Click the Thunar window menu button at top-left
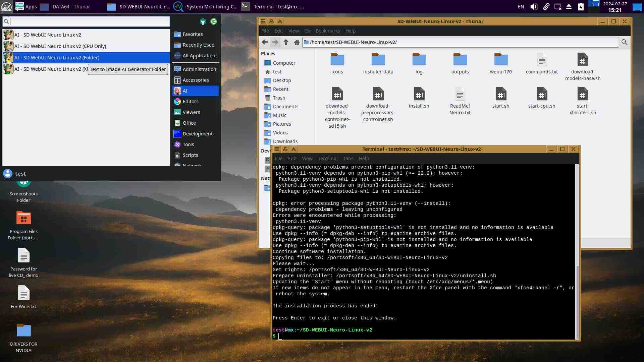This screenshot has width=644, height=362. (263, 21)
